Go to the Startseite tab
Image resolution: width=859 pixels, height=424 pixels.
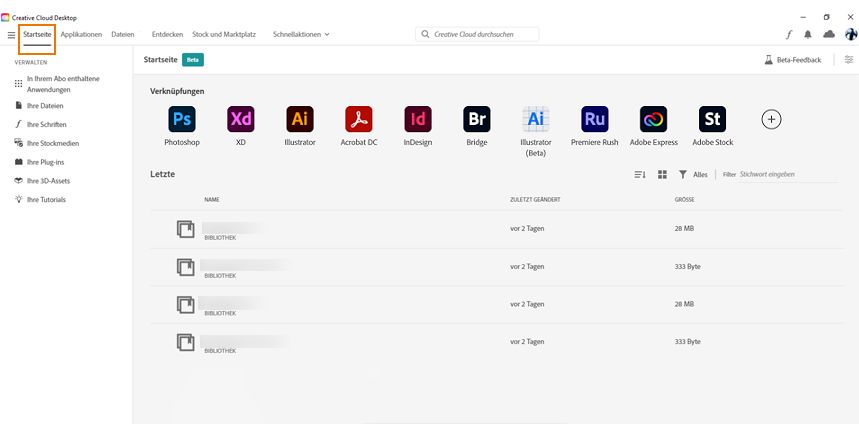pos(37,34)
